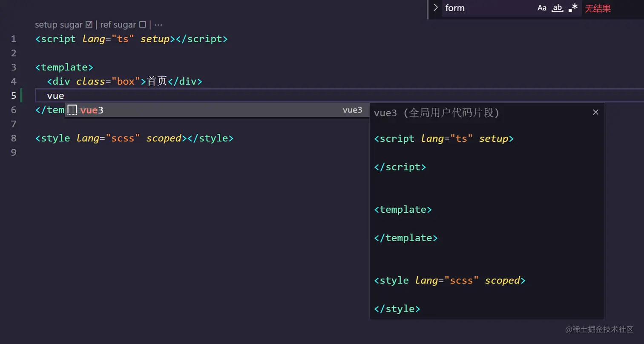The image size is (644, 344).
Task: Click line number 9 in the gutter
Action: (14, 152)
